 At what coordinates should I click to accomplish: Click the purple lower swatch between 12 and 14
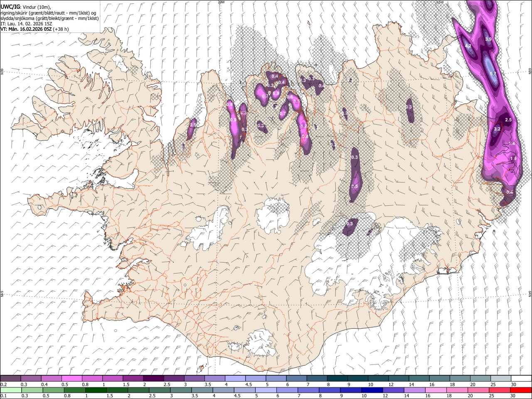[393, 390]
